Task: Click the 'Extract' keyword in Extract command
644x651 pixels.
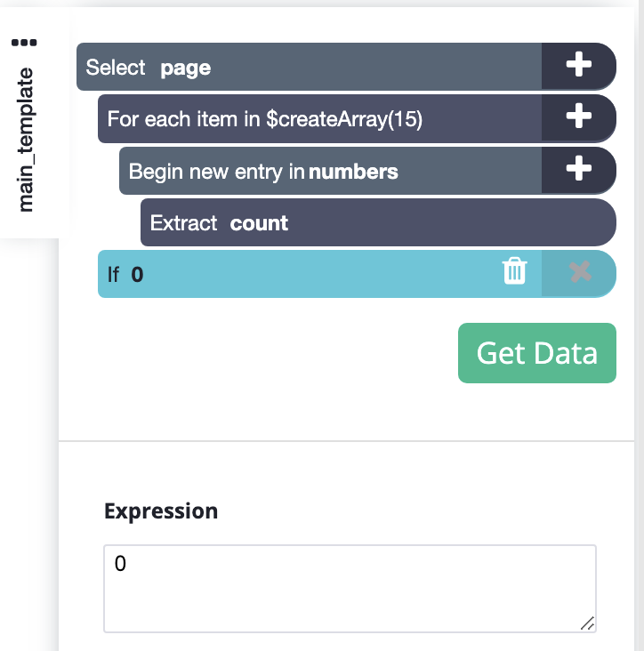Action: pos(183,223)
